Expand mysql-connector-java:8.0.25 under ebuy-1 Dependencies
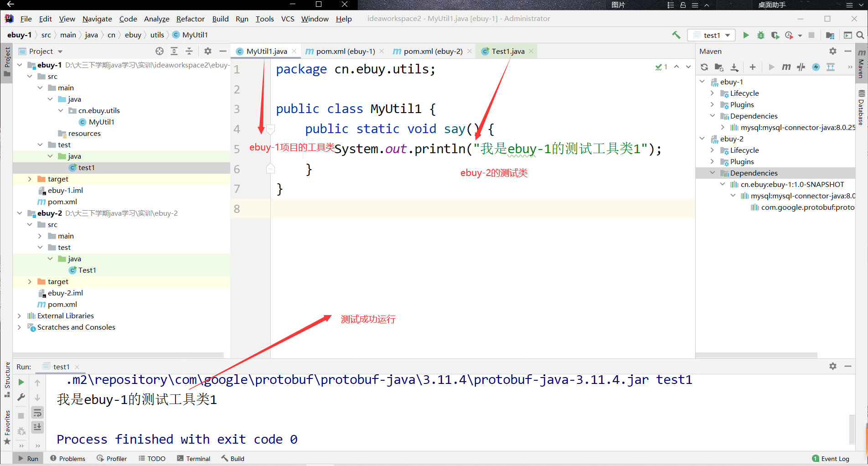This screenshot has height=466, width=868. tap(723, 127)
